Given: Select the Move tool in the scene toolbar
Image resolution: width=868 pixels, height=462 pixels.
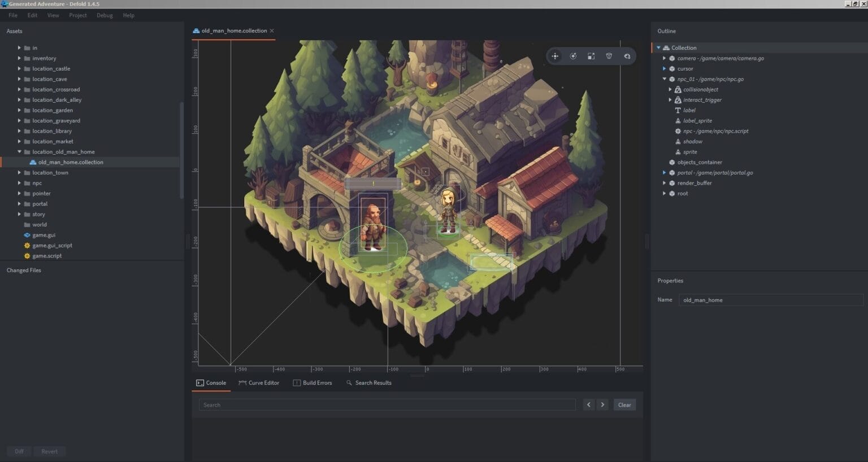Looking at the screenshot, I should click(554, 56).
